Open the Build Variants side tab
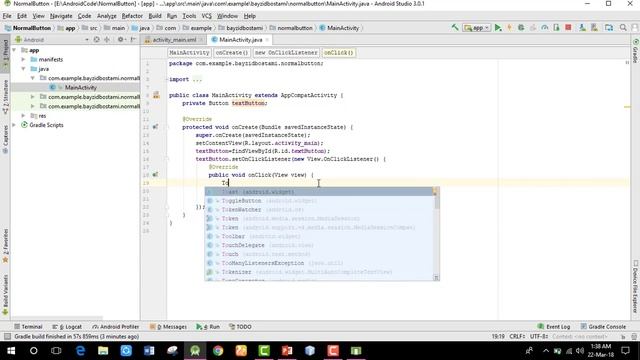 coord(5,295)
